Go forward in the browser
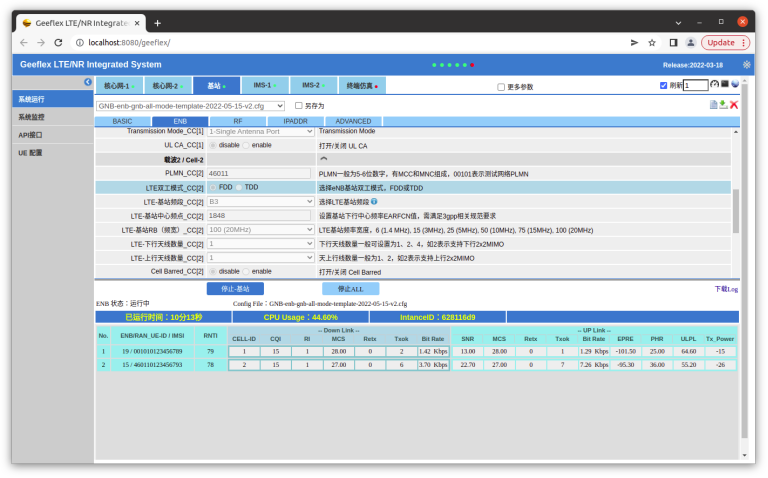This screenshot has height=478, width=768. point(41,43)
